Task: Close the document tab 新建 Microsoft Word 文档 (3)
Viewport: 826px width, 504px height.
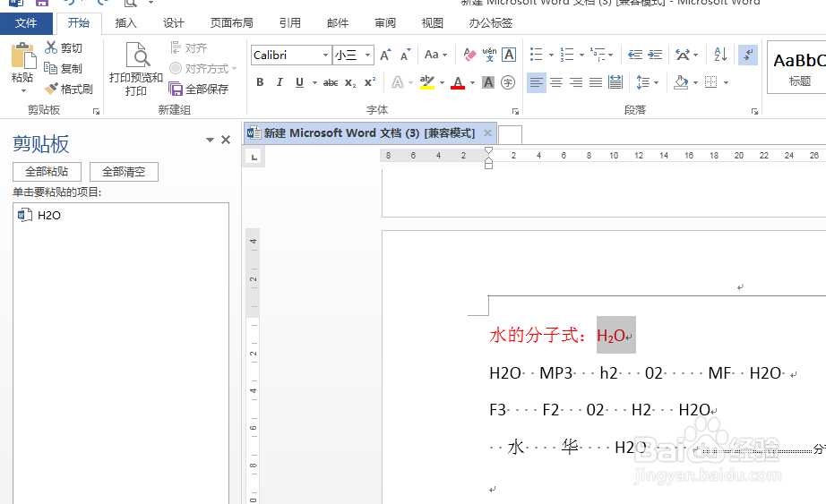Action: (487, 132)
